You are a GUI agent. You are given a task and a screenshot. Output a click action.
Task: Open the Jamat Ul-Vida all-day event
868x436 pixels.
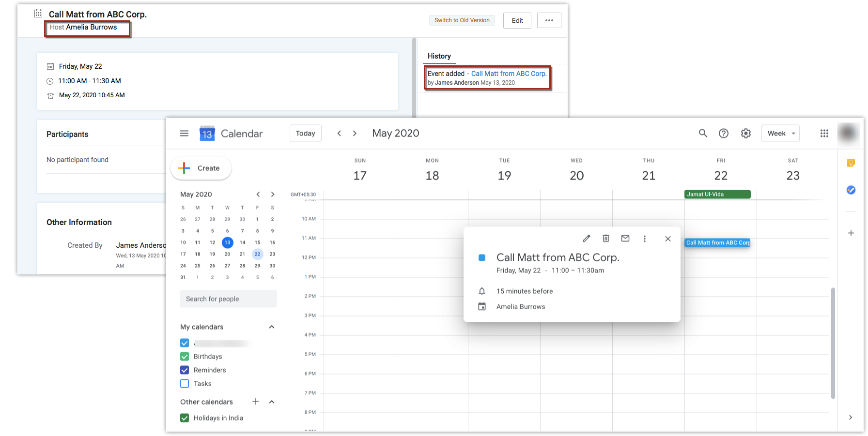pos(717,195)
